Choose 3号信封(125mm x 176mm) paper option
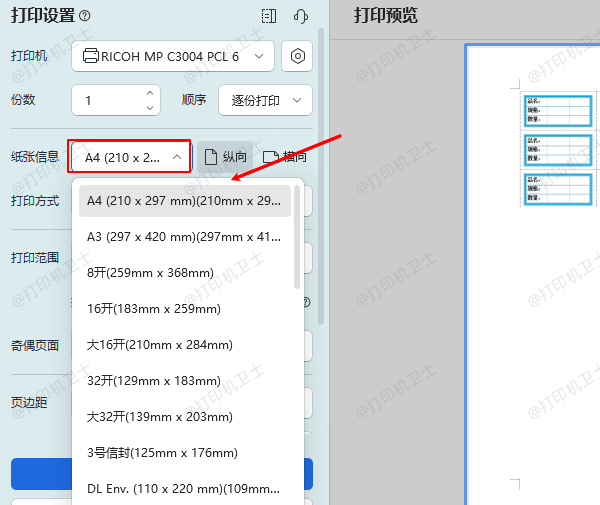This screenshot has width=600, height=505. point(185,453)
